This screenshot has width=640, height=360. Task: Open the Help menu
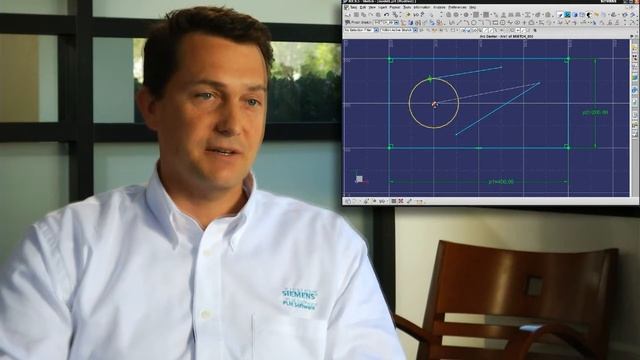[x=473, y=7]
